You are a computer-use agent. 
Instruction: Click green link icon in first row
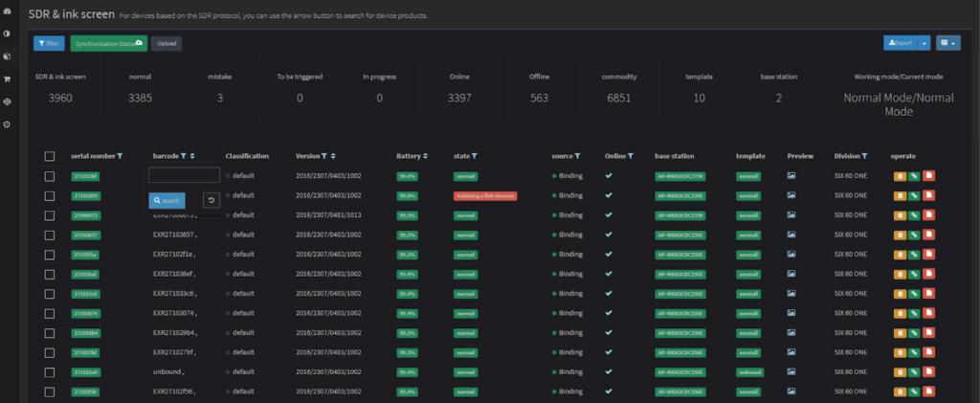914,176
